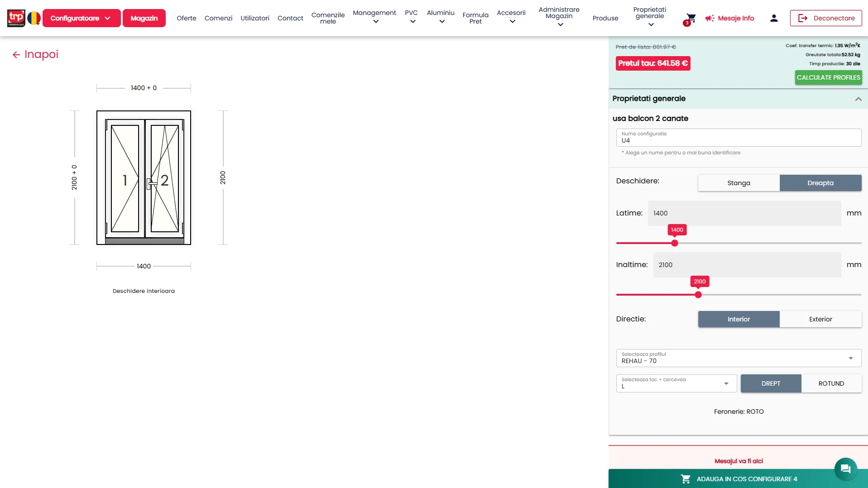Set opening to Dreapta
The width and height of the screenshot is (868, 488).
coord(820,183)
